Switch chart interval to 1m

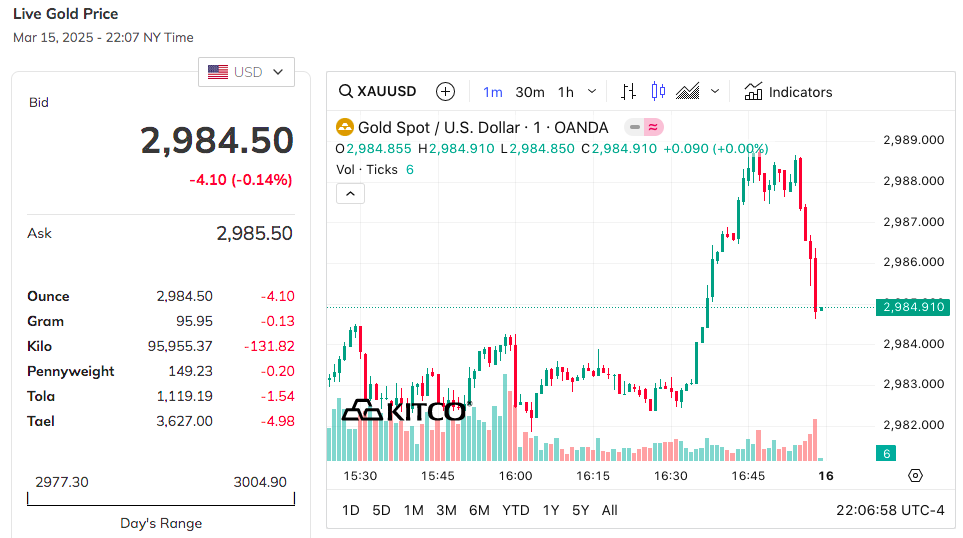point(493,92)
